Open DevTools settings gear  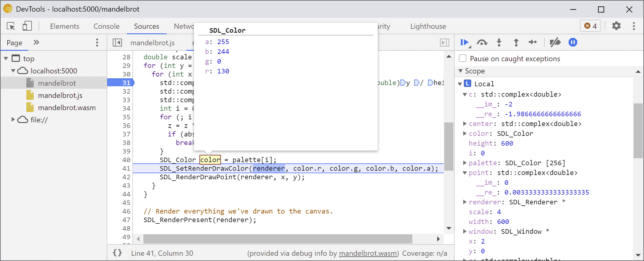[x=616, y=26]
